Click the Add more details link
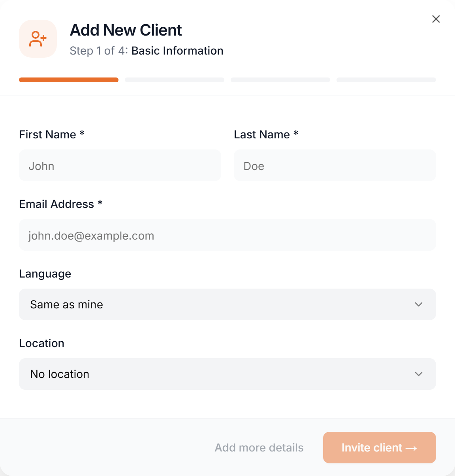Viewport: 455px width, 476px height. tap(259, 448)
